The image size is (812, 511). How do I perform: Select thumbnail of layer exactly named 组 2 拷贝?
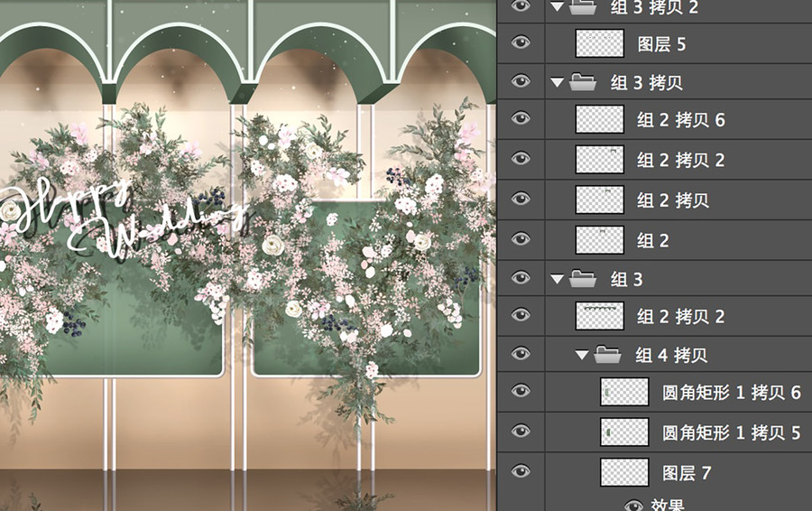600,200
